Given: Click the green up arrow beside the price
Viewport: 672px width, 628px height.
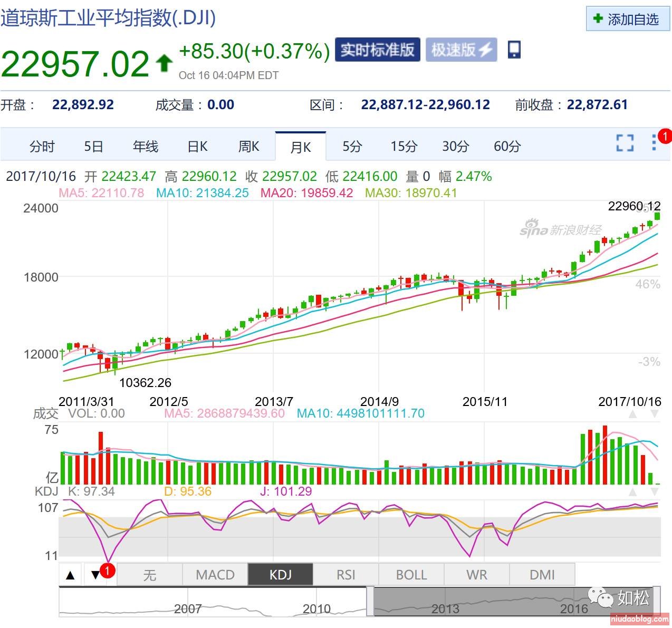Looking at the screenshot, I should (164, 63).
